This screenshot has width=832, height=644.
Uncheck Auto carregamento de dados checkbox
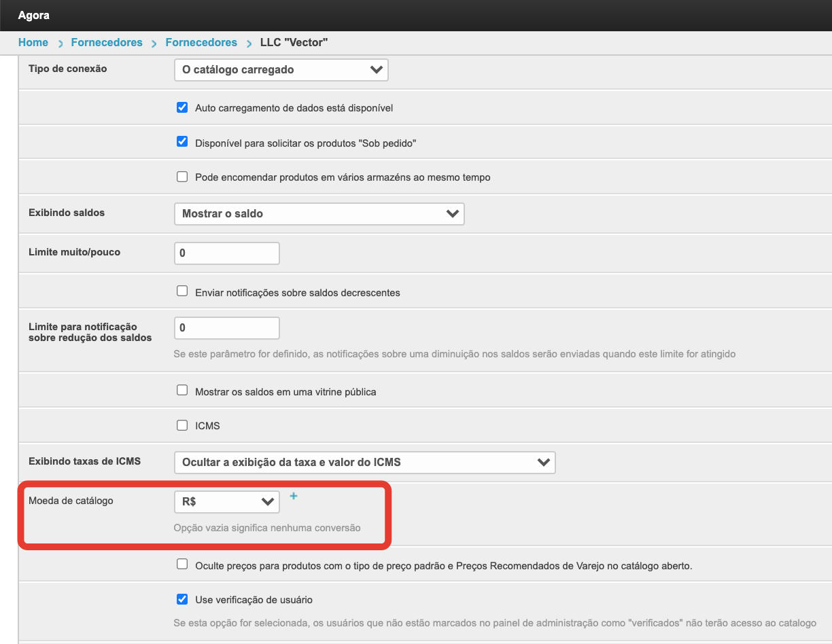point(182,108)
